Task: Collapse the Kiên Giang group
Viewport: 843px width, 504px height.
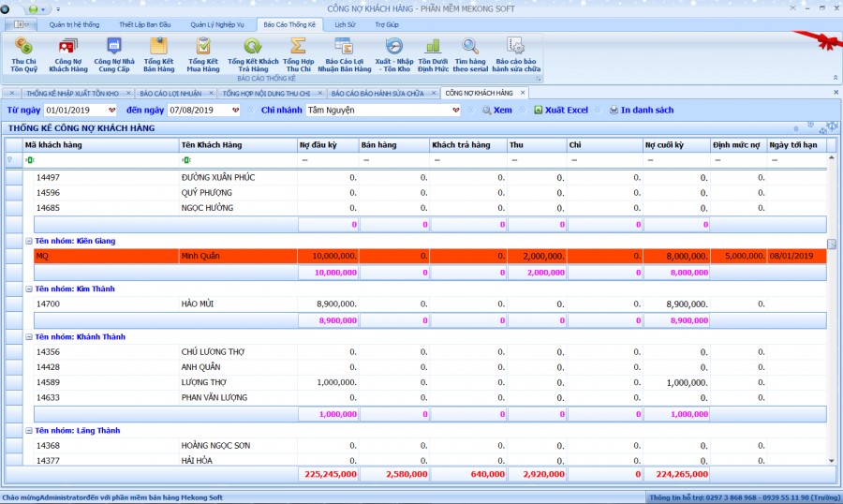Action: click(x=29, y=242)
